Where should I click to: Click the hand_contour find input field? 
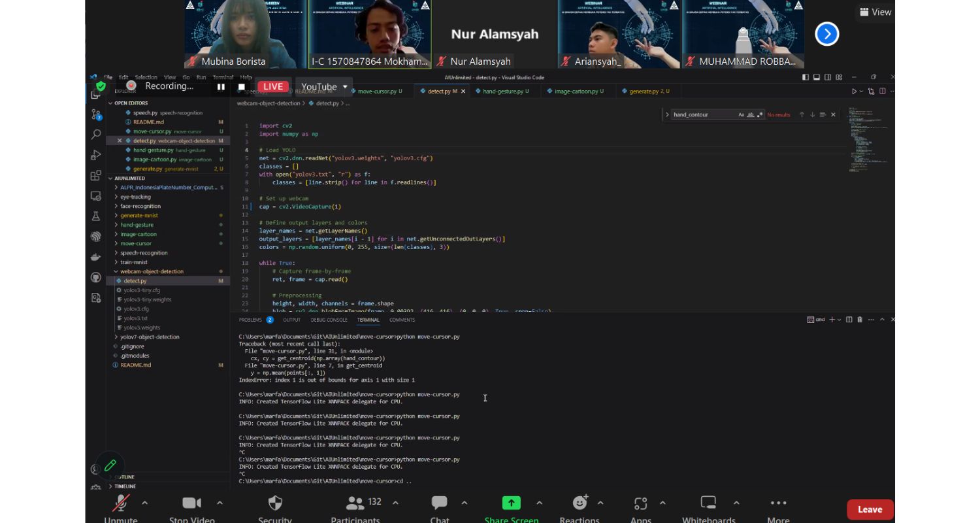[703, 115]
